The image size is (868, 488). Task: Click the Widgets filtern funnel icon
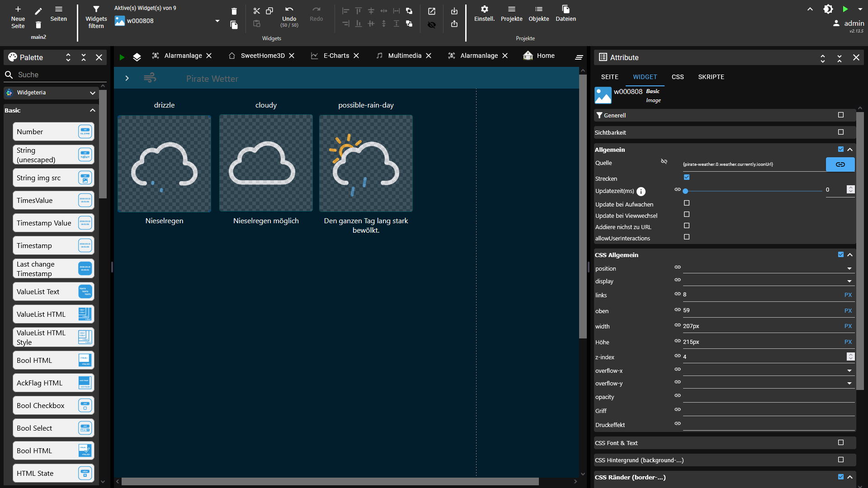[x=96, y=9]
